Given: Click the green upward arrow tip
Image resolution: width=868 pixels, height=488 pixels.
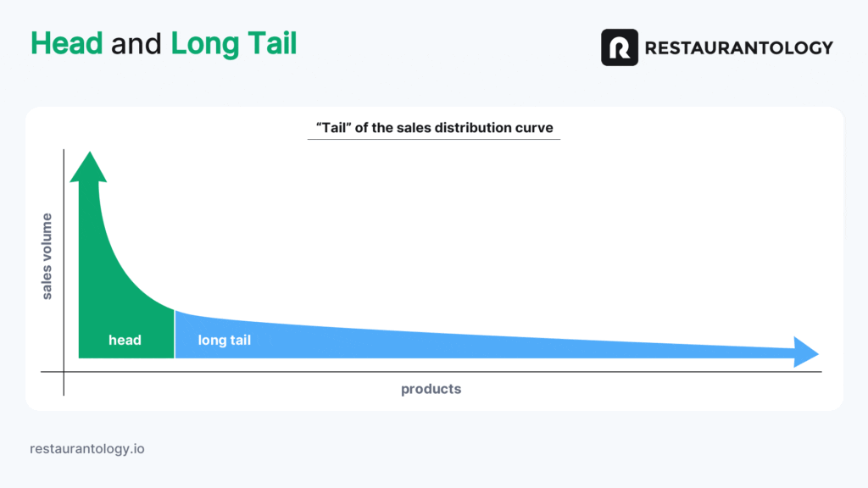Looking at the screenshot, I should (x=88, y=167).
